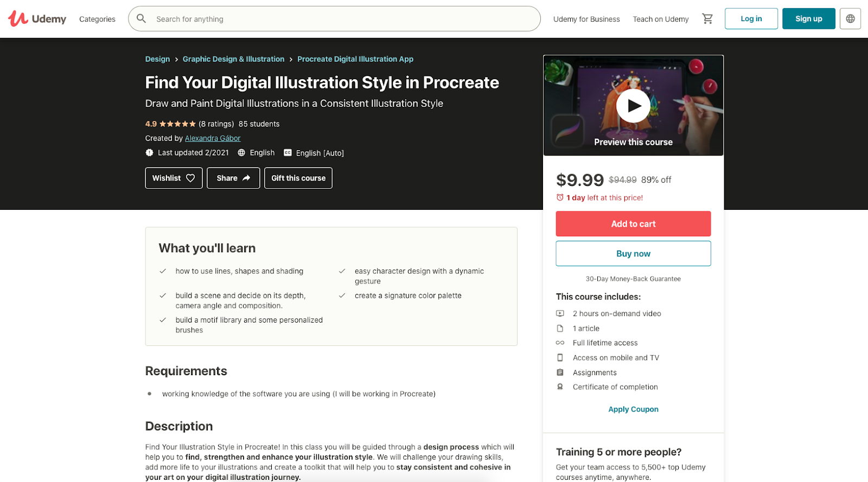
Task: Click the last updated badge icon
Action: (149, 153)
